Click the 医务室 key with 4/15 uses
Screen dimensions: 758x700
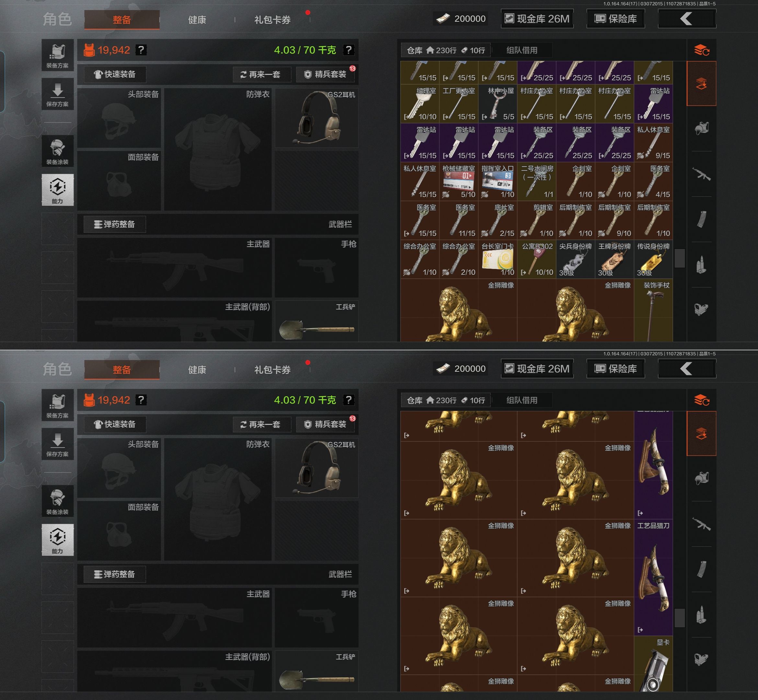(x=653, y=181)
